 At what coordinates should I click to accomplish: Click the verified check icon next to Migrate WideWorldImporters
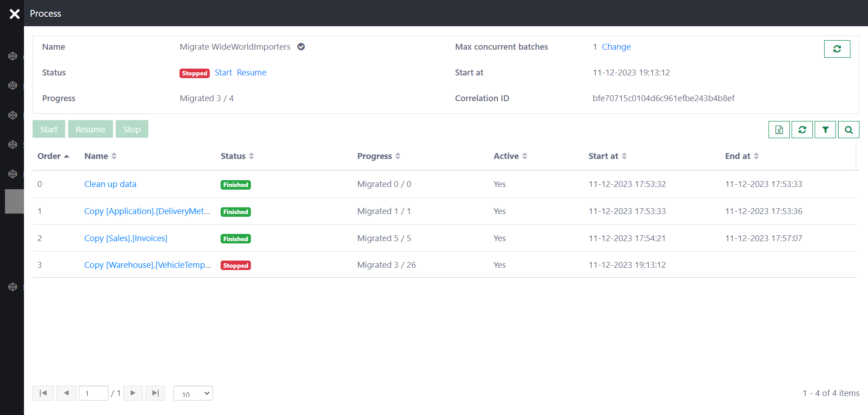pos(301,47)
